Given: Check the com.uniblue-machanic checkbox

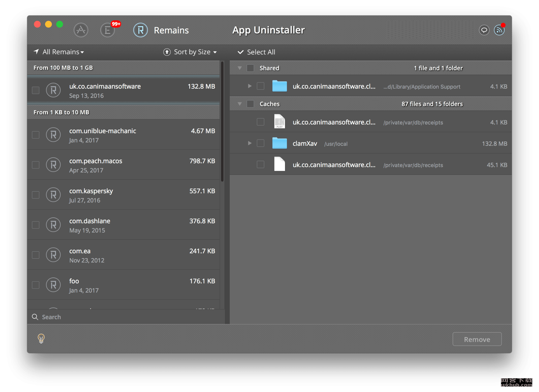Looking at the screenshot, I should click(x=36, y=135).
